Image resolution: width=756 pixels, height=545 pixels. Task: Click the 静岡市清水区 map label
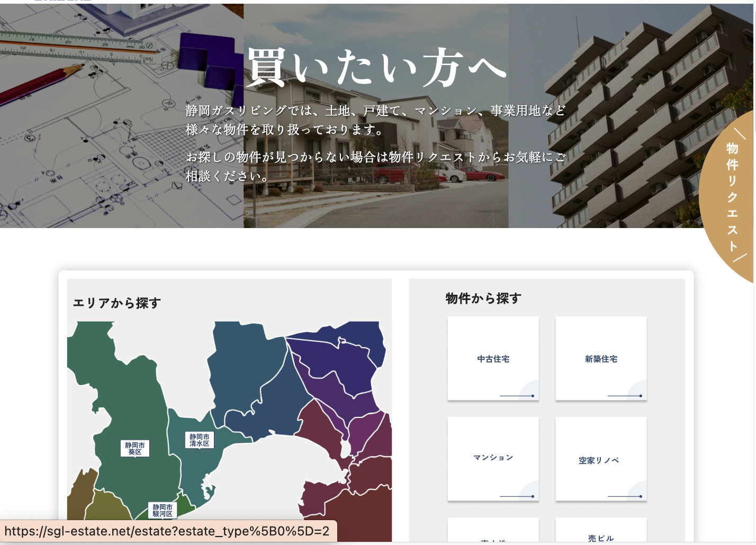tap(200, 440)
